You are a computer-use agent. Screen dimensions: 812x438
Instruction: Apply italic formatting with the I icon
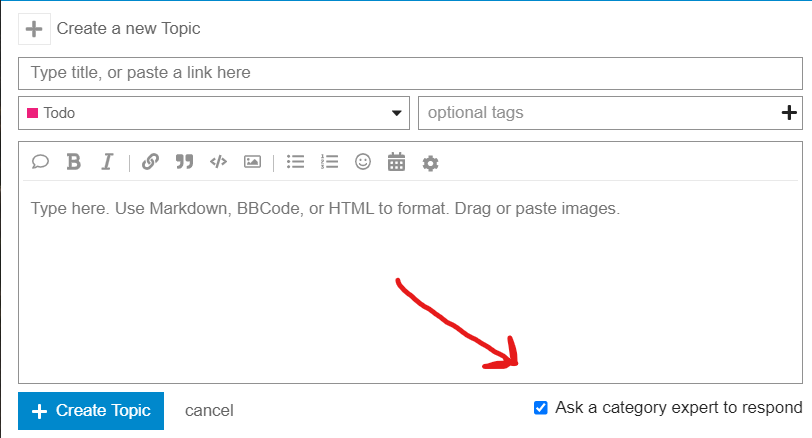click(x=107, y=162)
